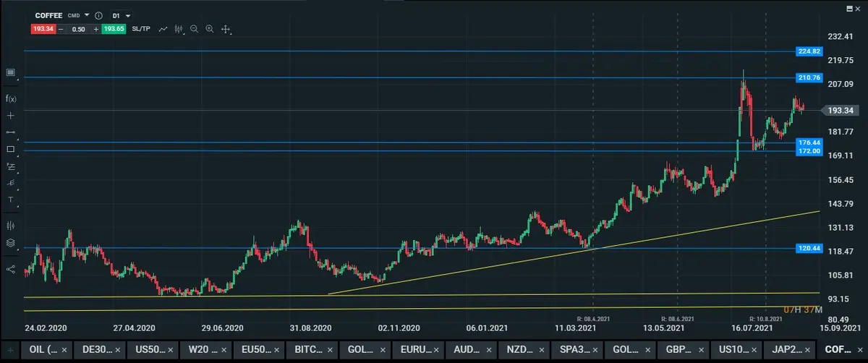Click the green 193.65 buy button
Image resolution: width=868 pixels, height=363 pixels.
114,29
